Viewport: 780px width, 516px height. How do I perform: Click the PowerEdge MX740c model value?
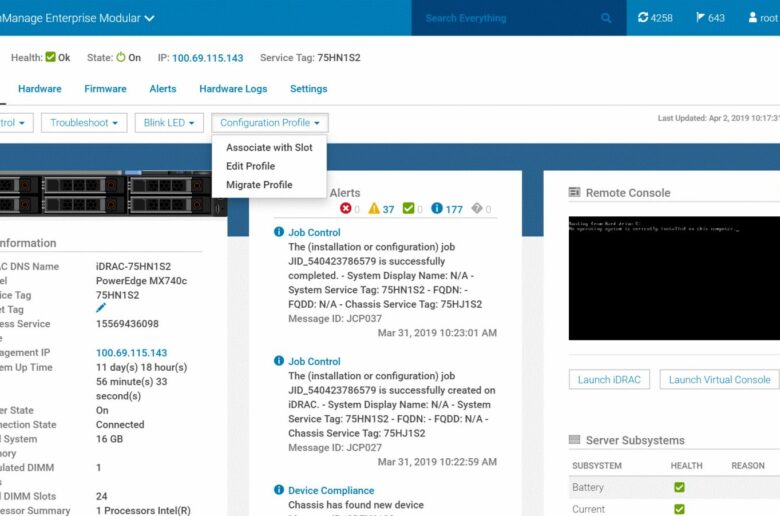[141, 281]
